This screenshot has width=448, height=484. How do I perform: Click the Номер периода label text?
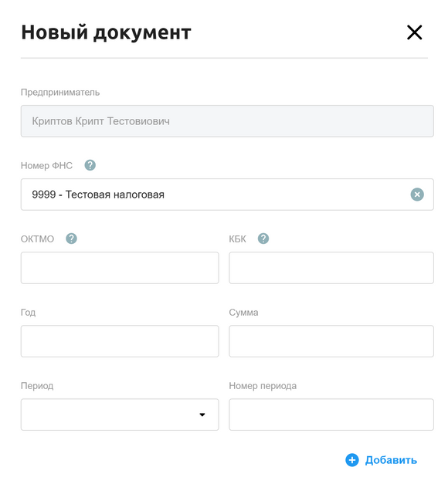[263, 386]
